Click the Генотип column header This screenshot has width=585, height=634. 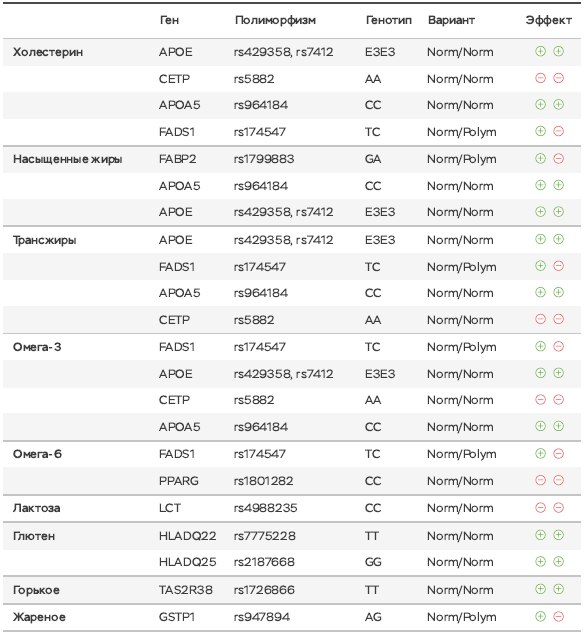[389, 20]
